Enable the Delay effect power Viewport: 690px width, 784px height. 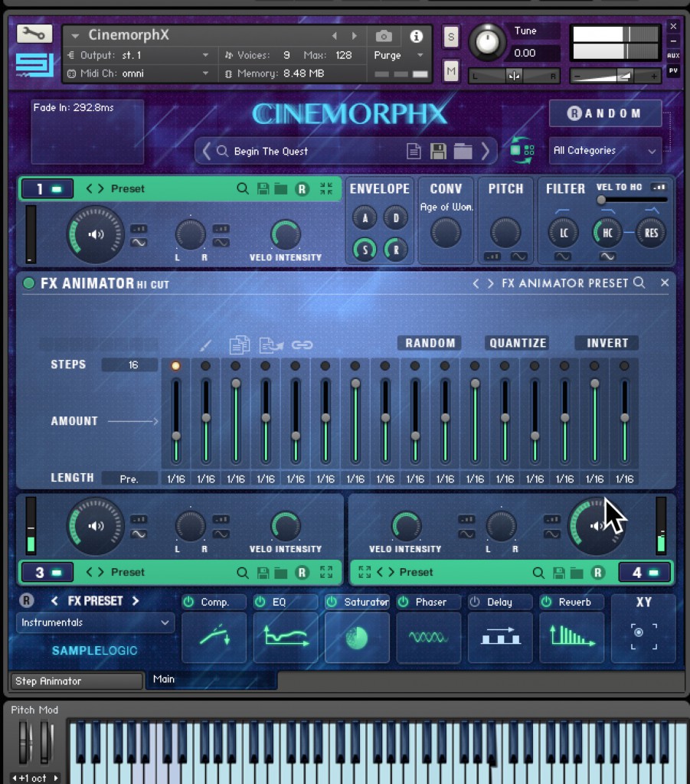click(475, 602)
